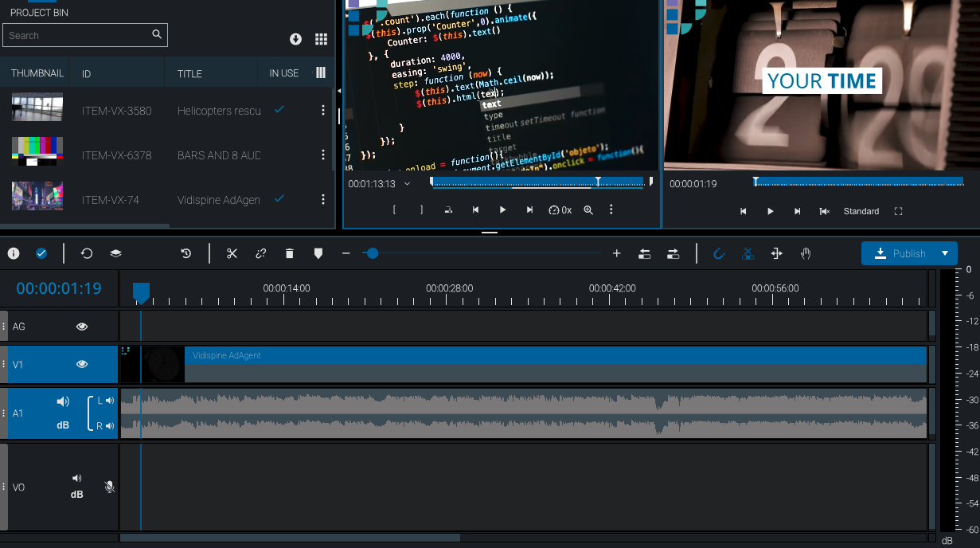Open the Publish dropdown arrow
The width and height of the screenshot is (980, 548).
click(945, 253)
